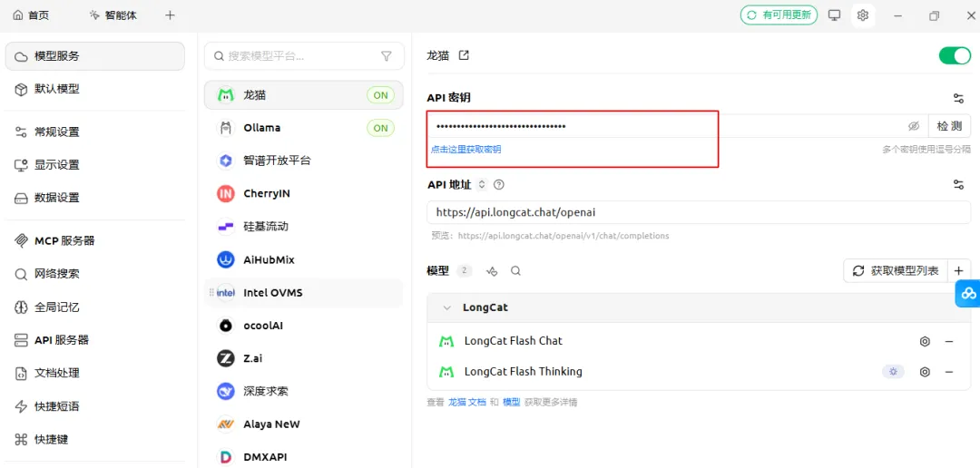980x468 pixels.
Task: Select CherryIN provider
Action: point(304,194)
